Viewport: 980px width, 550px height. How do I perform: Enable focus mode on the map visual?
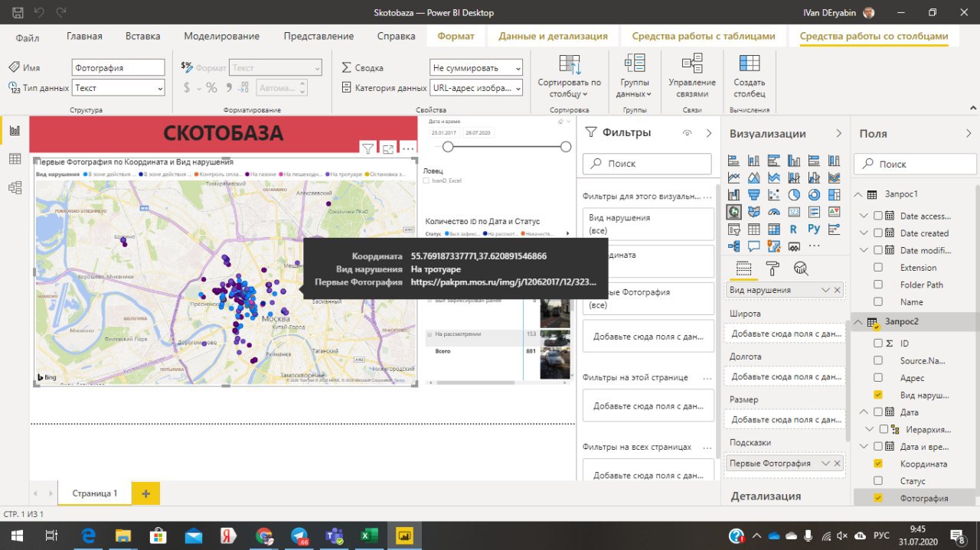coord(388,148)
